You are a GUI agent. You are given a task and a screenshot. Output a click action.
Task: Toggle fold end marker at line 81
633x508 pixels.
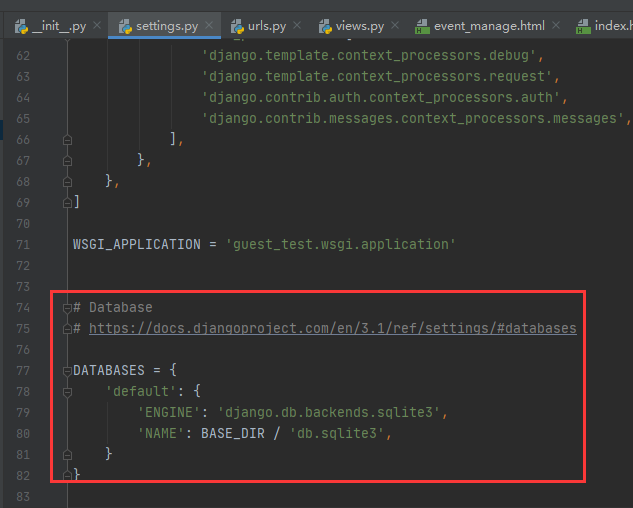pyautogui.click(x=67, y=455)
